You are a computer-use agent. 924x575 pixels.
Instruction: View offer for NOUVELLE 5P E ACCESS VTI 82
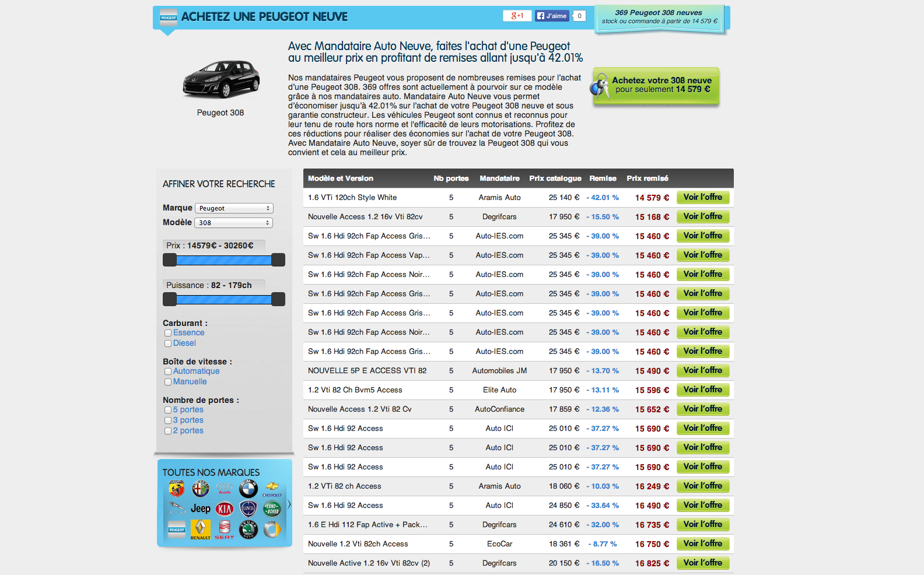[702, 370]
